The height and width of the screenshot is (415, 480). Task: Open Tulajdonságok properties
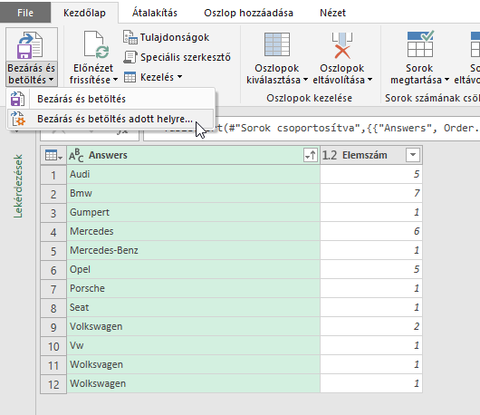[166, 37]
